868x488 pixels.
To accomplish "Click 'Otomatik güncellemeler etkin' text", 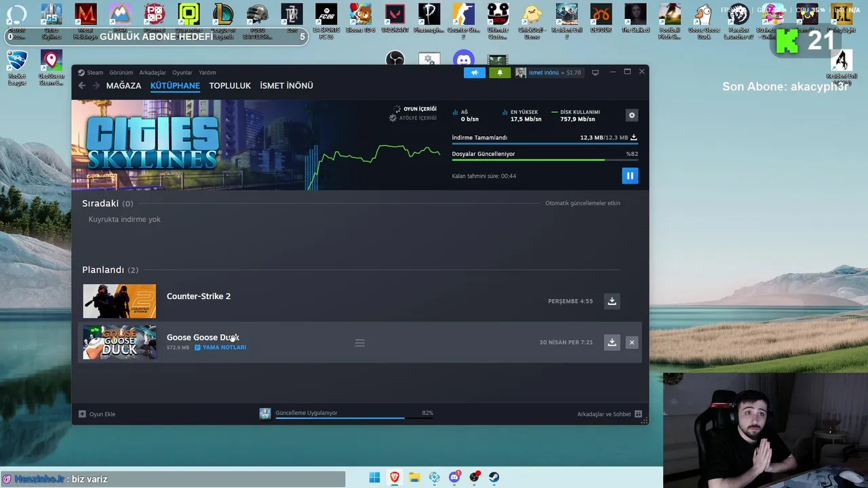I will tap(583, 203).
